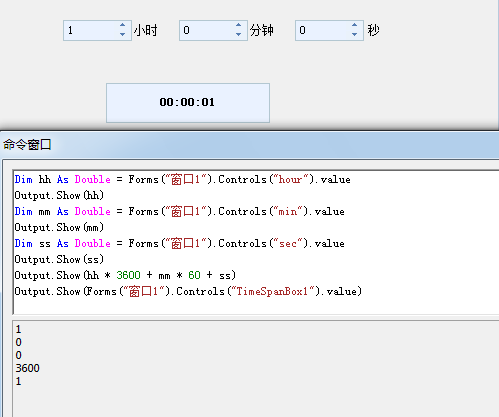499x417 pixels.
Task: Click the Output.Show(ss) code line
Action: coord(59,259)
